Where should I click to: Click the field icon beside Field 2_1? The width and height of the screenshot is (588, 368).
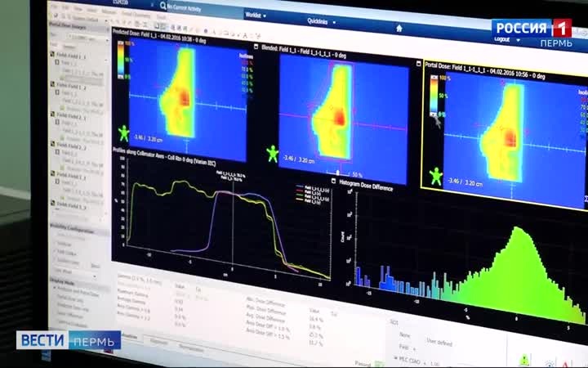coord(52,114)
